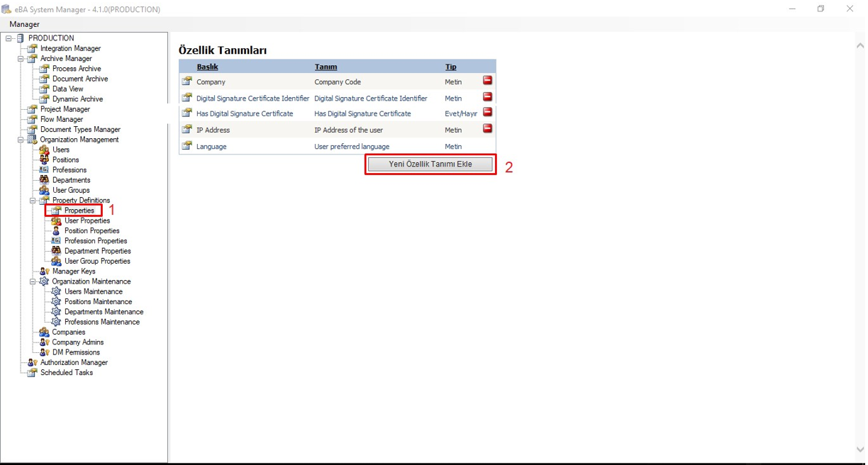Click 'Evet/Hayır' type cell
This screenshot has height=465, width=868.
(461, 113)
